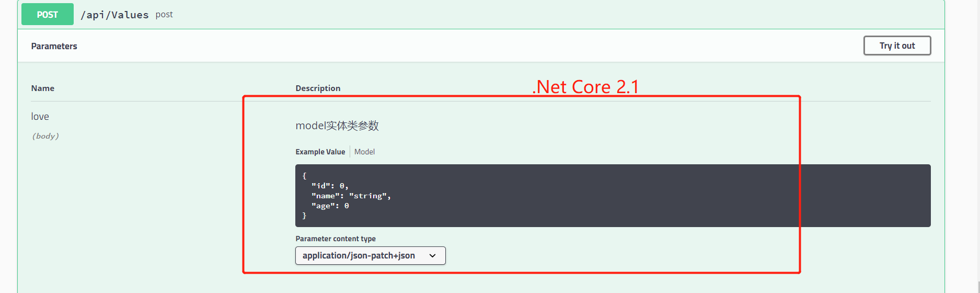The width and height of the screenshot is (980, 293).
Task: Click the Parameters section heading
Action: pos(54,46)
